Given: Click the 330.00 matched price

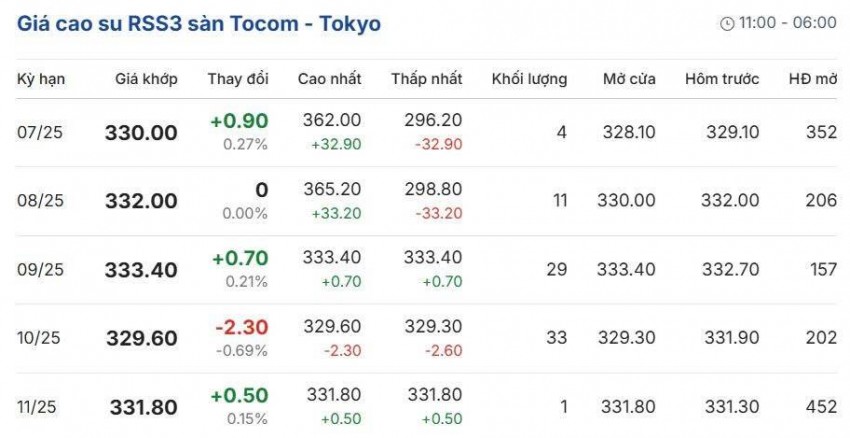Looking at the screenshot, I should tap(141, 133).
